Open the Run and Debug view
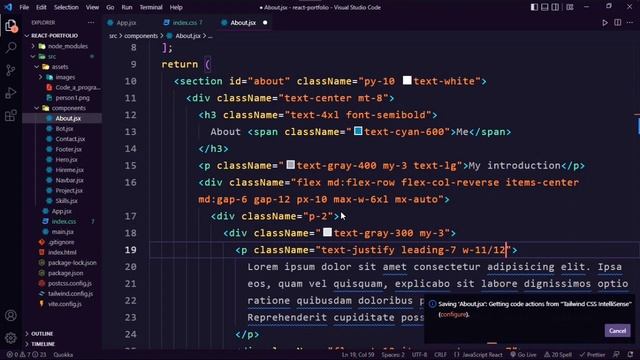The image size is (640, 360). point(11,93)
